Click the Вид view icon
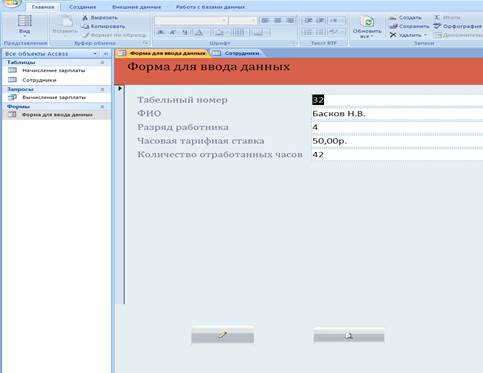 pyautogui.click(x=25, y=21)
